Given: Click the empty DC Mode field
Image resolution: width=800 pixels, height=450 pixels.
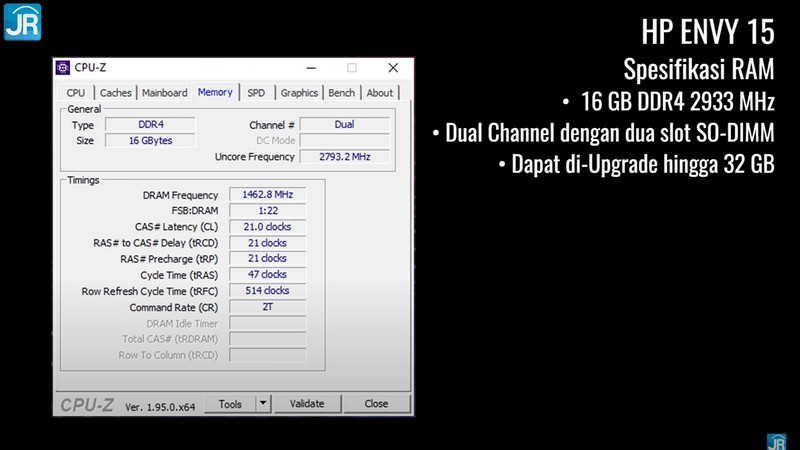Looking at the screenshot, I should click(x=344, y=140).
